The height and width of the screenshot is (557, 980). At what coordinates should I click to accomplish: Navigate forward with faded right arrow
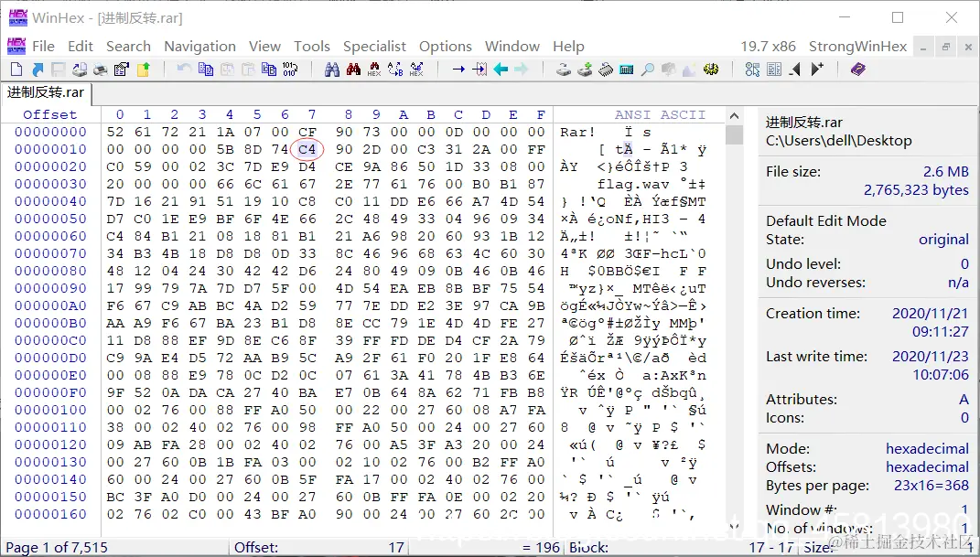(x=522, y=70)
